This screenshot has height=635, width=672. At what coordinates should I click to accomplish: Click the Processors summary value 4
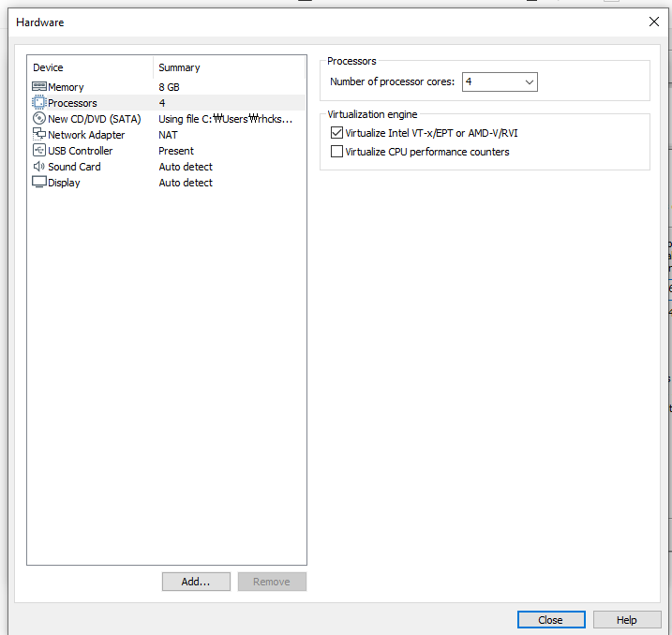(x=162, y=103)
